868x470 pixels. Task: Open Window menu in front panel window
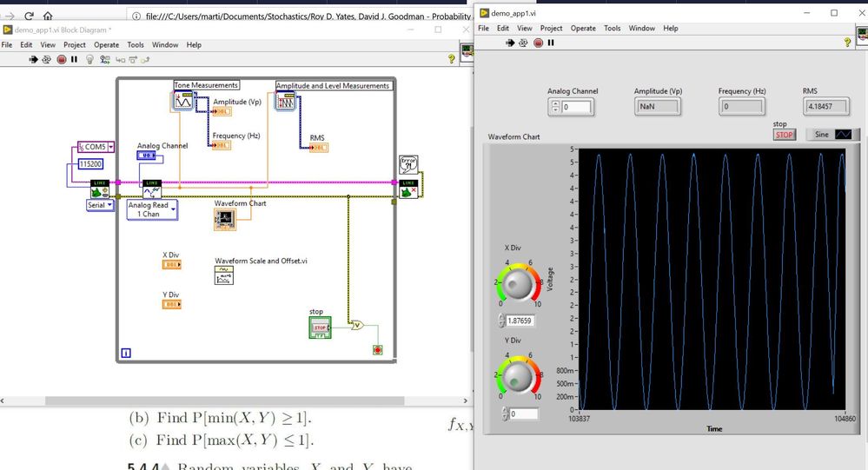pyautogui.click(x=641, y=28)
